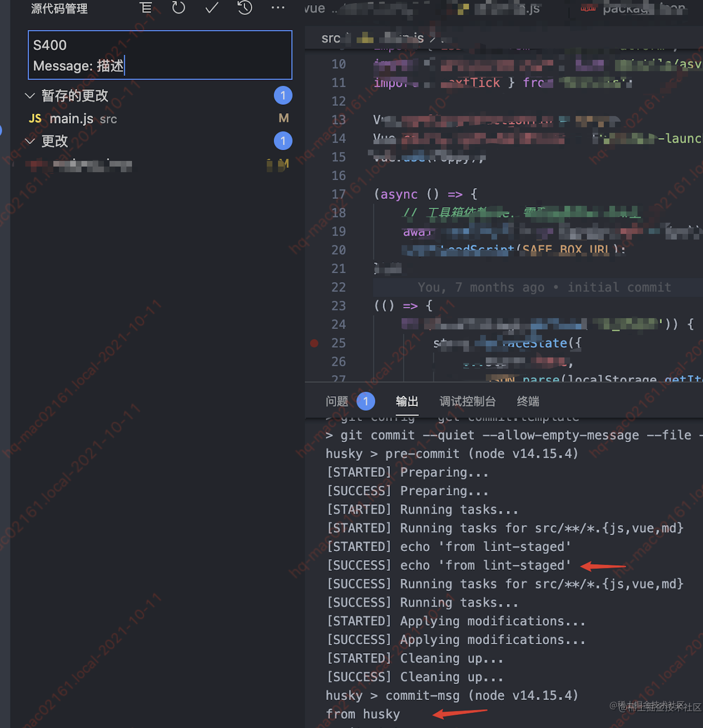703x728 pixels.
Task: Click the problems count badge beside 问题
Action: pos(366,401)
